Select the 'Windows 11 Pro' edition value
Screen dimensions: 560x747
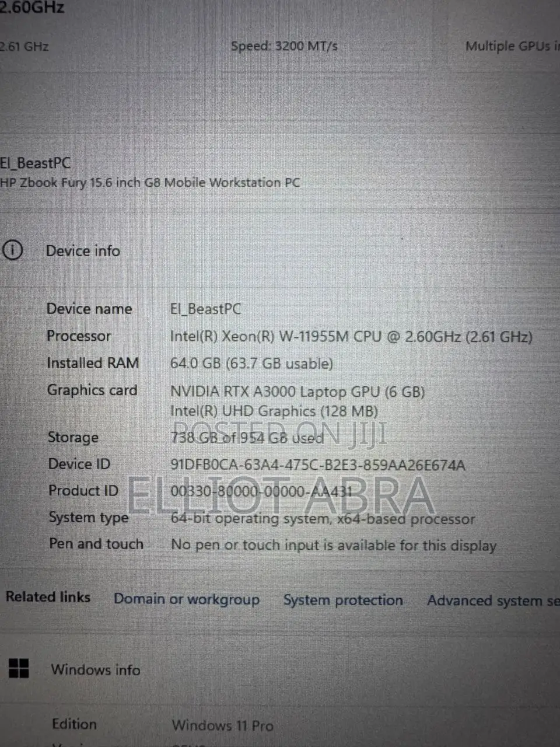pyautogui.click(x=223, y=725)
